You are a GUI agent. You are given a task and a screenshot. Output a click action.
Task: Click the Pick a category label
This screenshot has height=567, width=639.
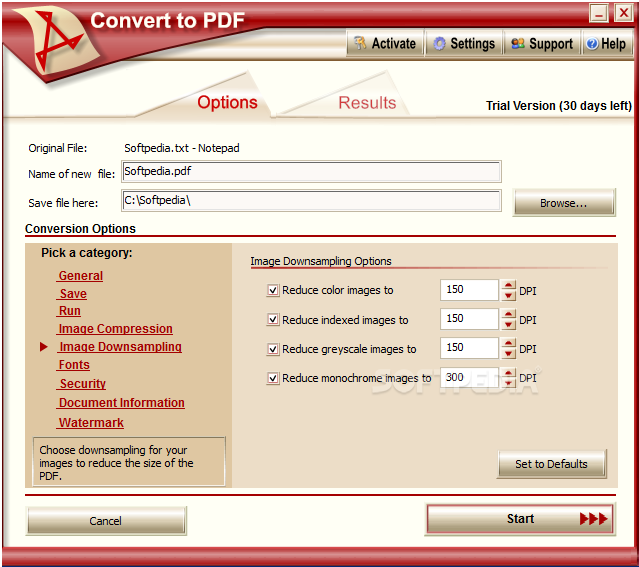[x=87, y=253]
